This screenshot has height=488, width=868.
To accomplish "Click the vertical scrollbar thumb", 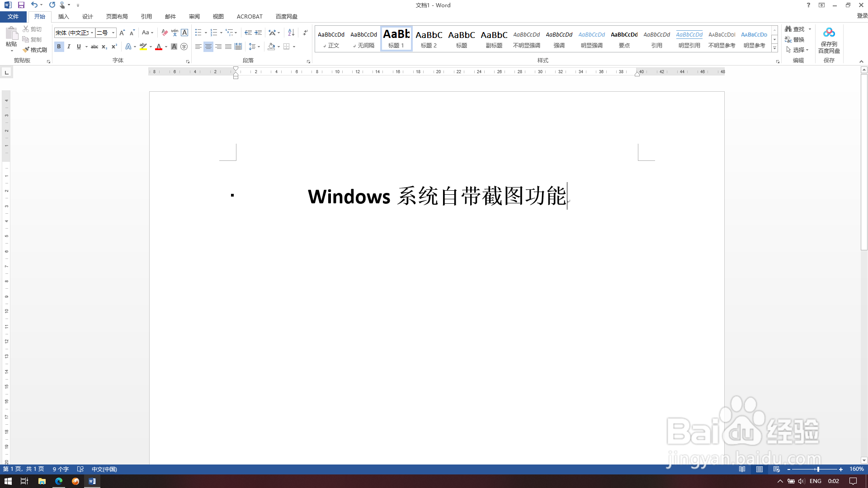I will tap(864, 162).
